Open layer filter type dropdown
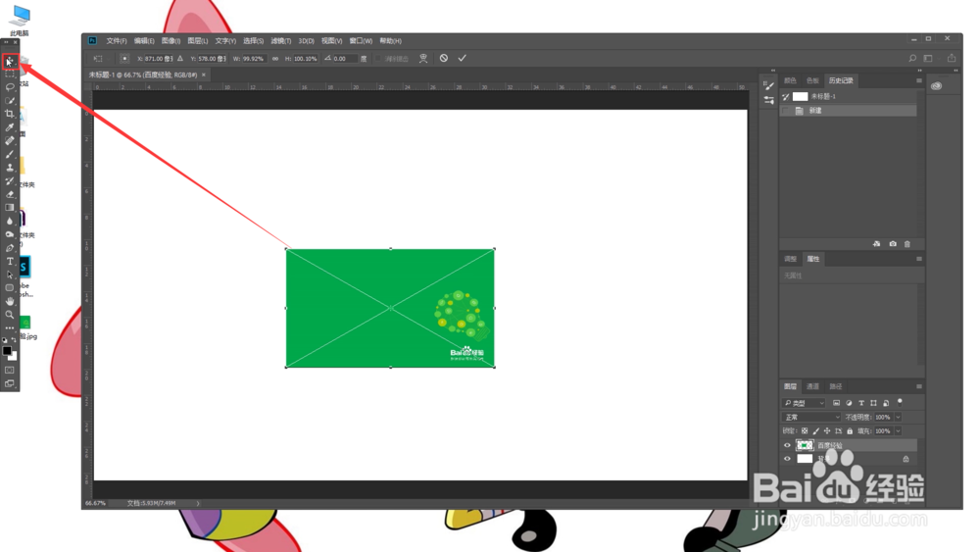 (x=805, y=403)
